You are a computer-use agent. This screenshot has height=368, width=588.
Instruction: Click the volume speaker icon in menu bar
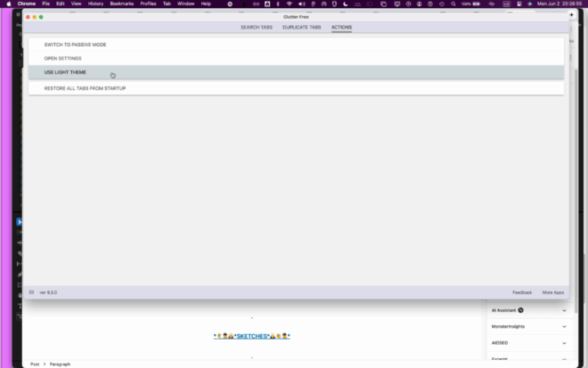tap(301, 4)
